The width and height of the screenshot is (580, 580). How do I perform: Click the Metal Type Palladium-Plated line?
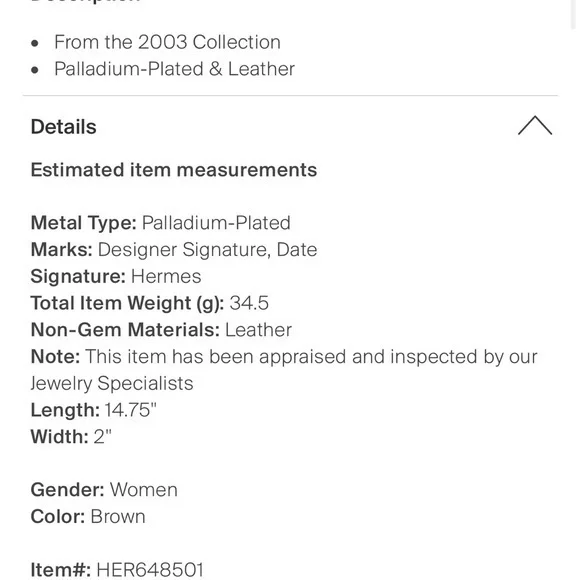click(161, 223)
